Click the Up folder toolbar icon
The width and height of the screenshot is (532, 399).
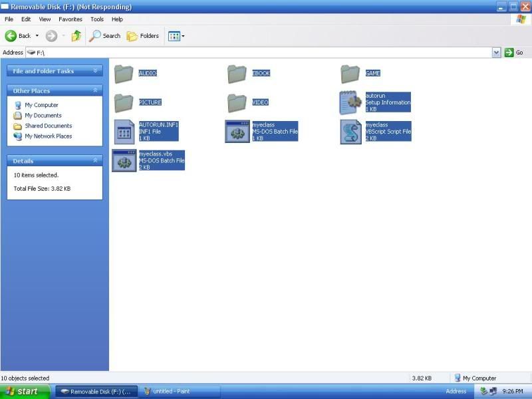(x=76, y=36)
